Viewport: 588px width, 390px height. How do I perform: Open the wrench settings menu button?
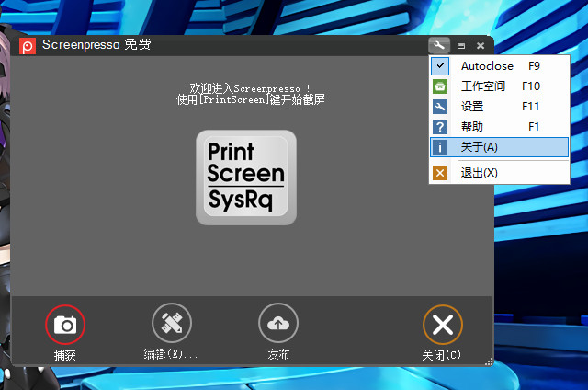tap(439, 45)
